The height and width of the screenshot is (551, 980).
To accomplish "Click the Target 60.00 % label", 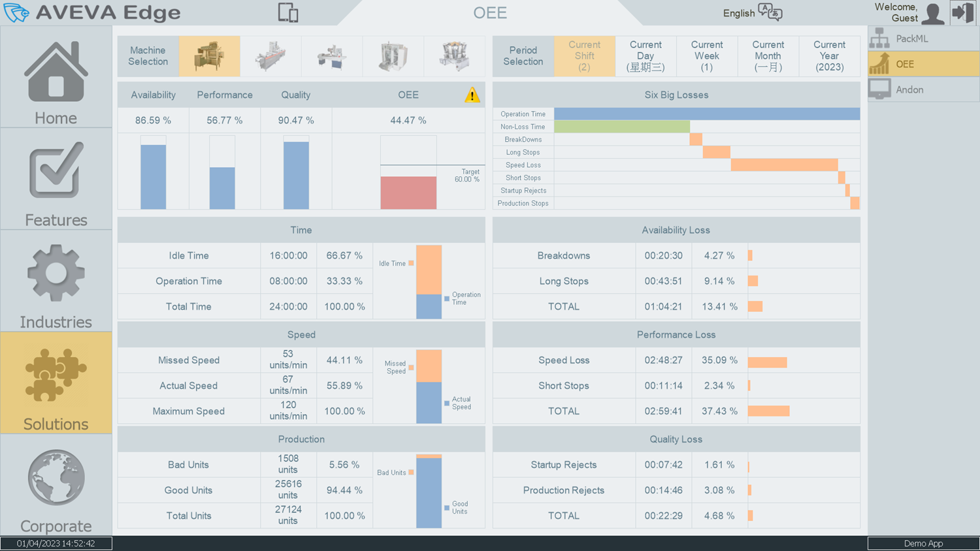I will pos(468,176).
